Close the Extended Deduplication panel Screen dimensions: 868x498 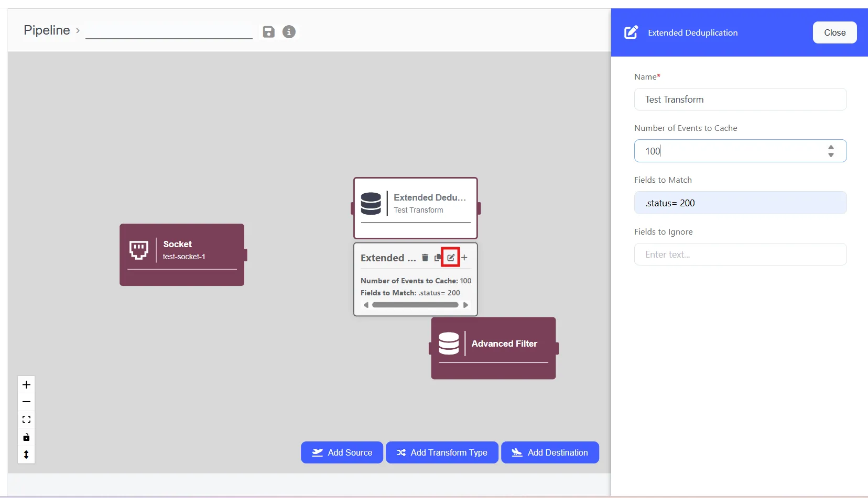pos(834,32)
